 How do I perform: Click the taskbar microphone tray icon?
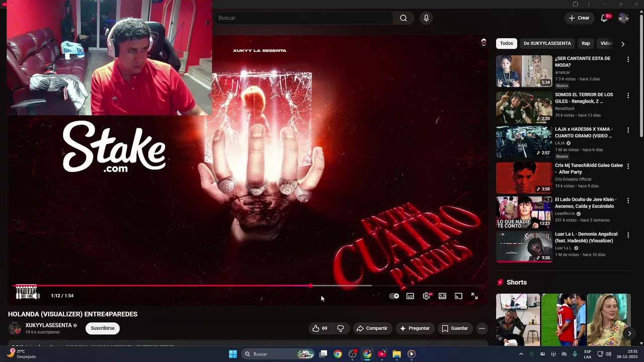(575, 354)
